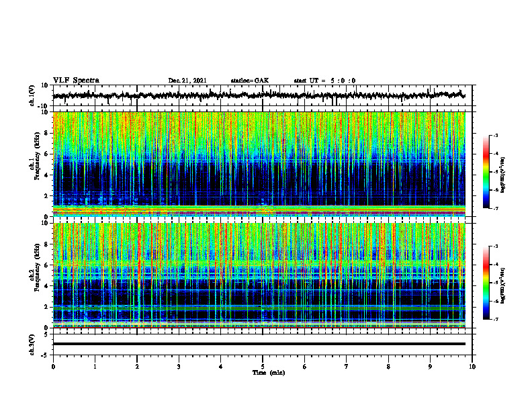
Task: Click time axis tick label 3
Action: click(179, 367)
